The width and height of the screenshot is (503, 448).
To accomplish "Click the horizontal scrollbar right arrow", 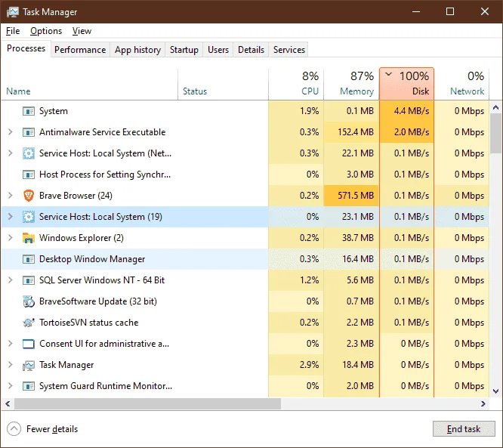I will 483,403.
